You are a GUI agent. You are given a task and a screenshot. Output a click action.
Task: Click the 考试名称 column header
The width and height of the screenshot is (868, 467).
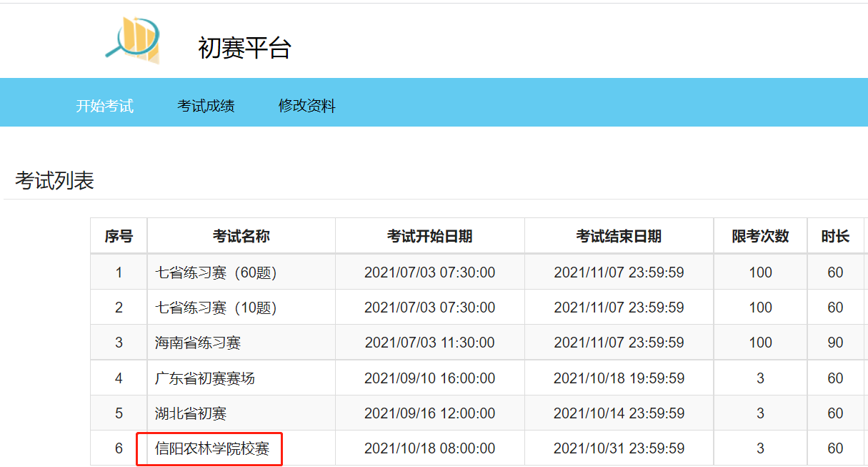pos(241,236)
